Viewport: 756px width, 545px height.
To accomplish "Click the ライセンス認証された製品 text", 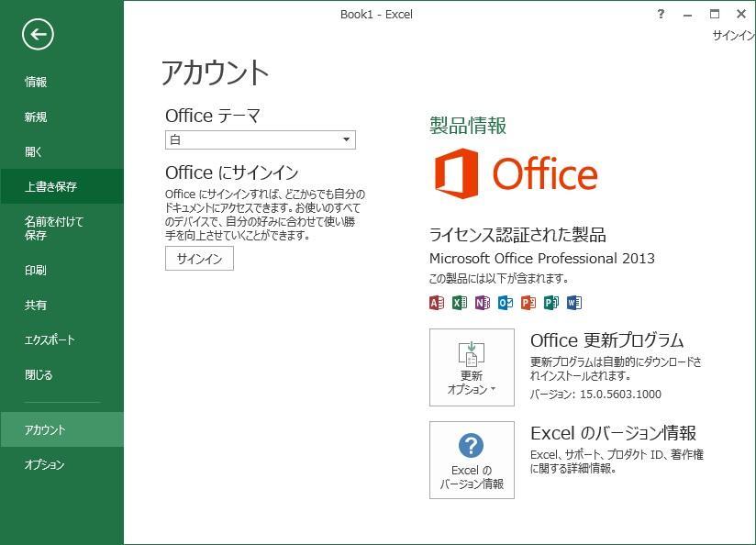I will 517,234.
